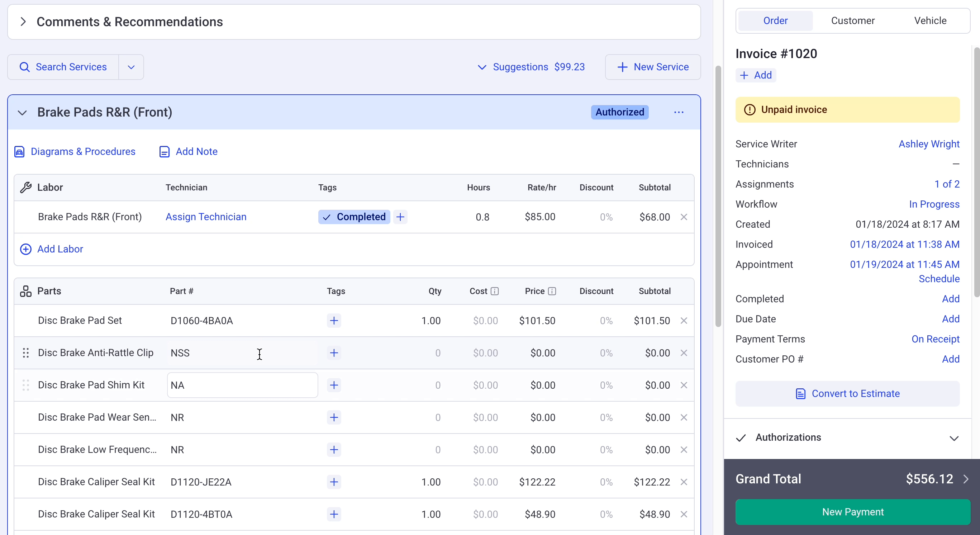Image resolution: width=980 pixels, height=535 pixels.
Task: Click the right sidebar vertical scrollbar
Action: coord(976,172)
